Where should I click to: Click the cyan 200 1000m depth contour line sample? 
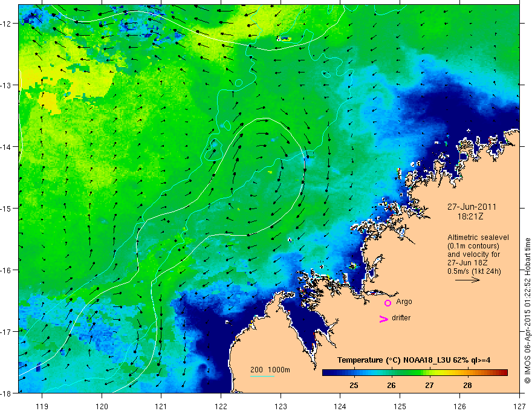tap(262, 376)
